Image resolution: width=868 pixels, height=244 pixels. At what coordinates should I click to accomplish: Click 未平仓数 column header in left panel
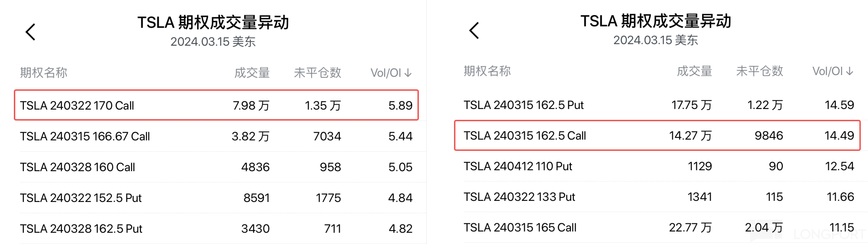pyautogui.click(x=317, y=73)
